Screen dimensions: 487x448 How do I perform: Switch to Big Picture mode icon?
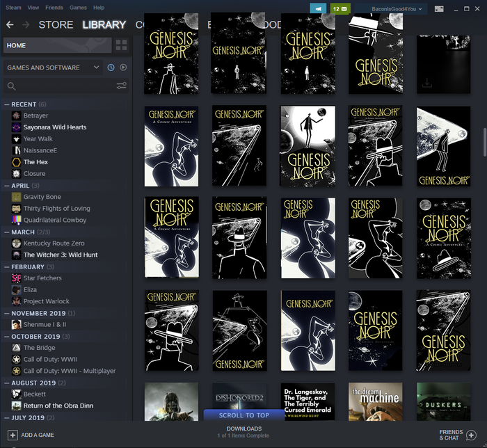[439, 9]
